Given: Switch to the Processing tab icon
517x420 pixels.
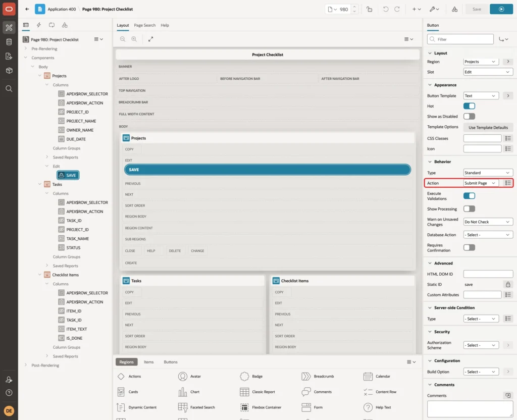Looking at the screenshot, I should tap(51, 25).
